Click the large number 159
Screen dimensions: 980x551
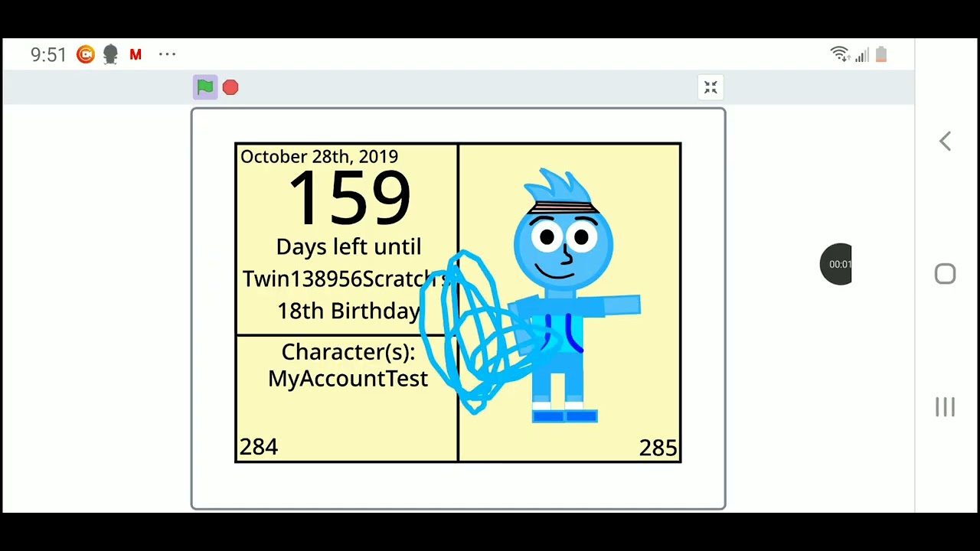tap(349, 198)
